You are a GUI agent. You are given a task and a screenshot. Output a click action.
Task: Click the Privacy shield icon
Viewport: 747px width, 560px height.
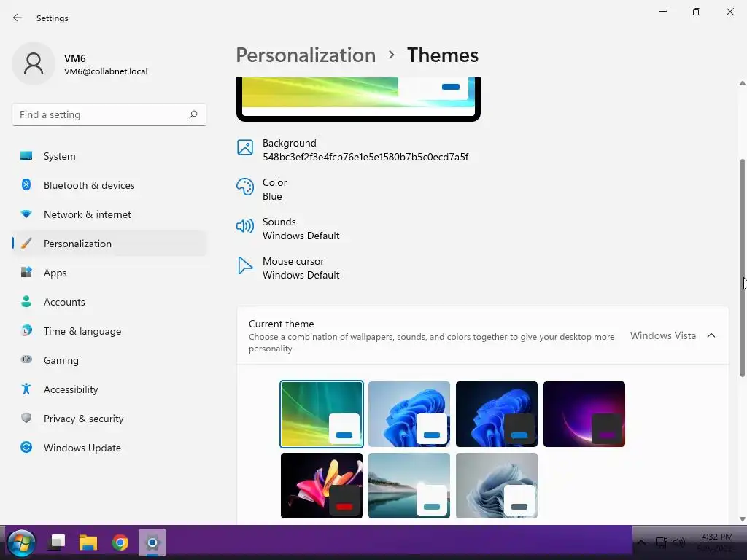[26, 418]
